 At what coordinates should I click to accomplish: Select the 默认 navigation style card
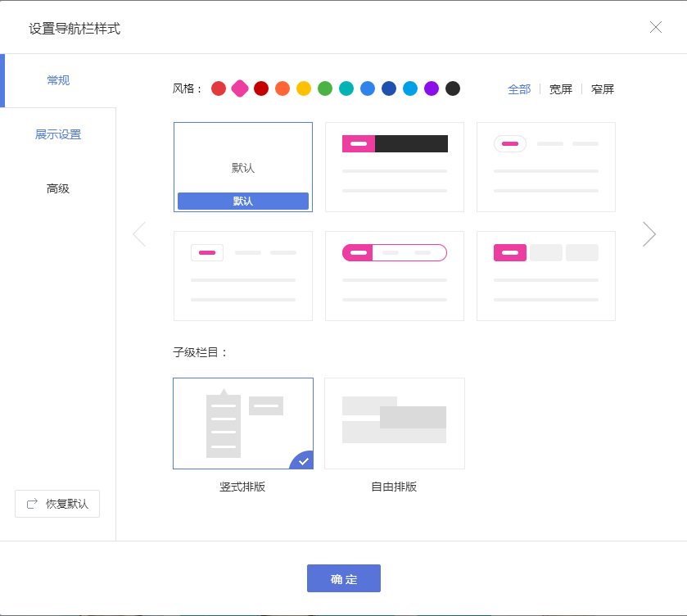tap(243, 167)
